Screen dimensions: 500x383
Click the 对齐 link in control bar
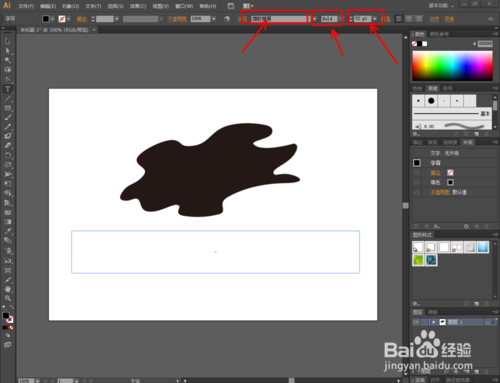pyautogui.click(x=434, y=19)
